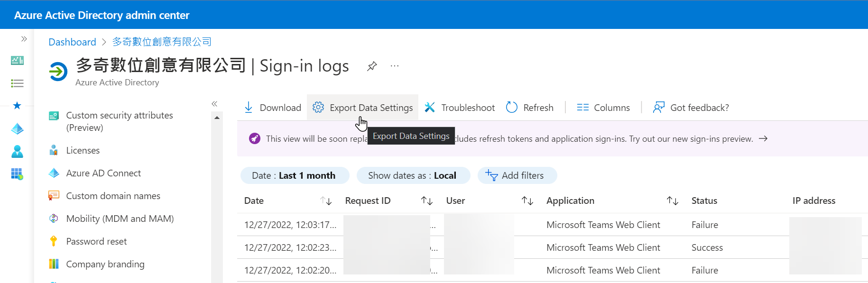Open the Dashboard chart icon in sidebar
Image resolution: width=868 pixels, height=283 pixels.
17,60
